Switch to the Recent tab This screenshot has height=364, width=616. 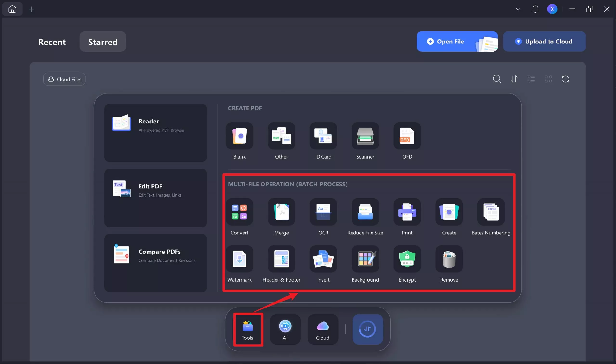point(52,42)
